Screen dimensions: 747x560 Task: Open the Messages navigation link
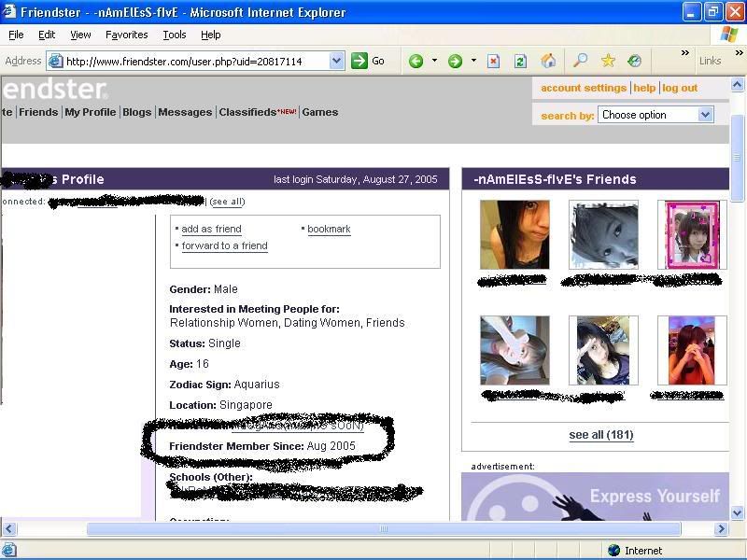point(185,112)
